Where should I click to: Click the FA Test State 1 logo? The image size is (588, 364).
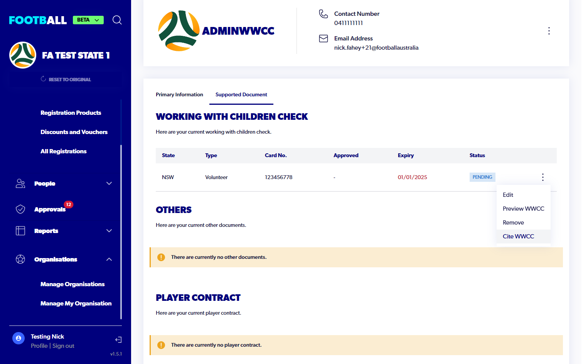(x=23, y=55)
